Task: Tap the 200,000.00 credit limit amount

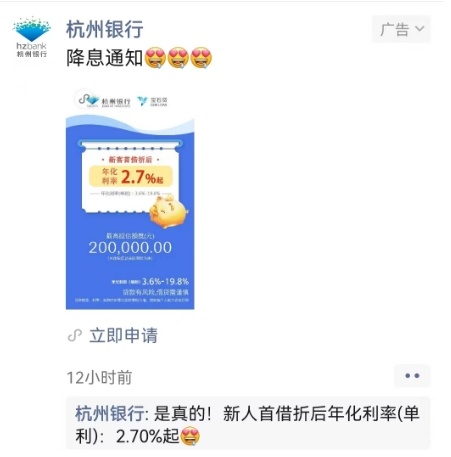Action: [x=130, y=248]
